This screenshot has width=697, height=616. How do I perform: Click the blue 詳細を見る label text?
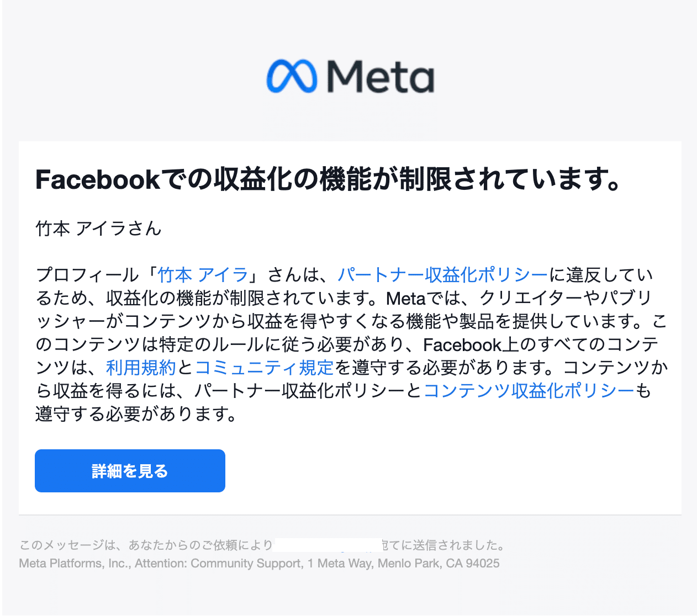(130, 470)
